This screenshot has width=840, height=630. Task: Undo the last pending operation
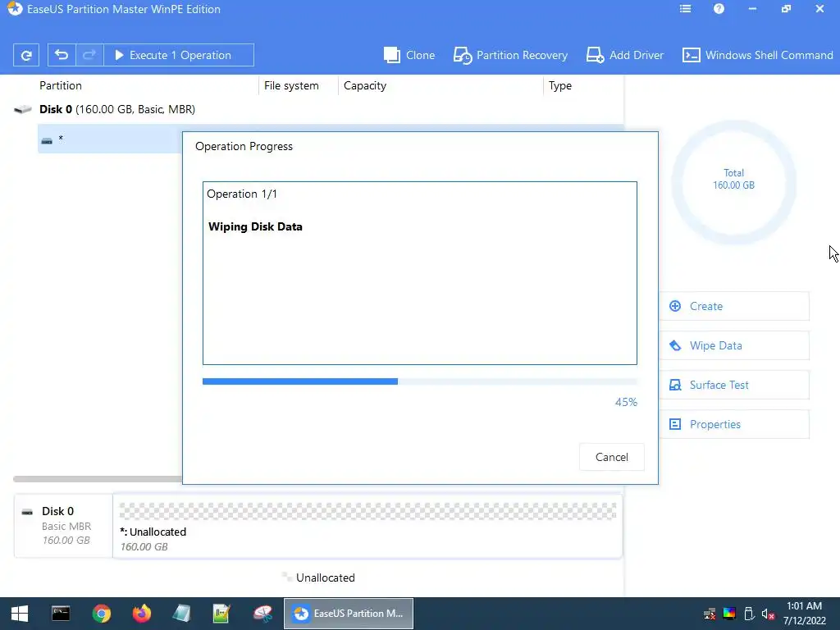click(62, 55)
